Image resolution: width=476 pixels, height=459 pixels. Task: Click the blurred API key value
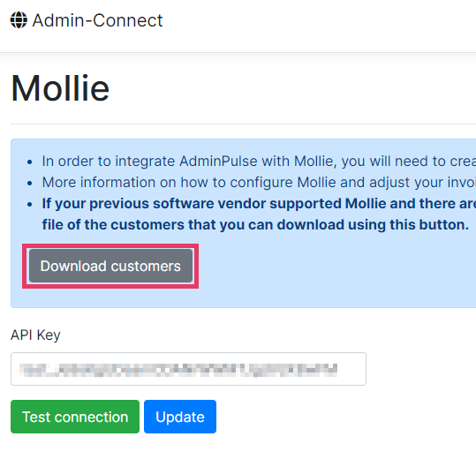(x=178, y=370)
